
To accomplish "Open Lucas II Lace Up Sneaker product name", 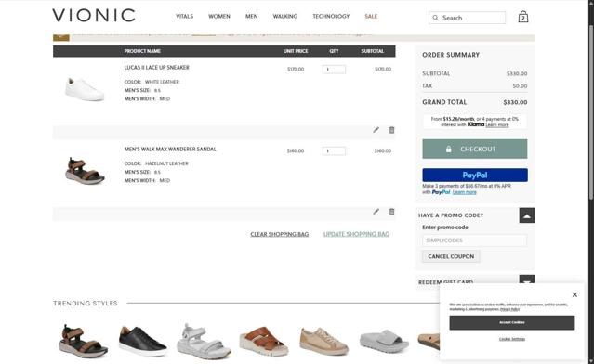I will tap(156, 68).
